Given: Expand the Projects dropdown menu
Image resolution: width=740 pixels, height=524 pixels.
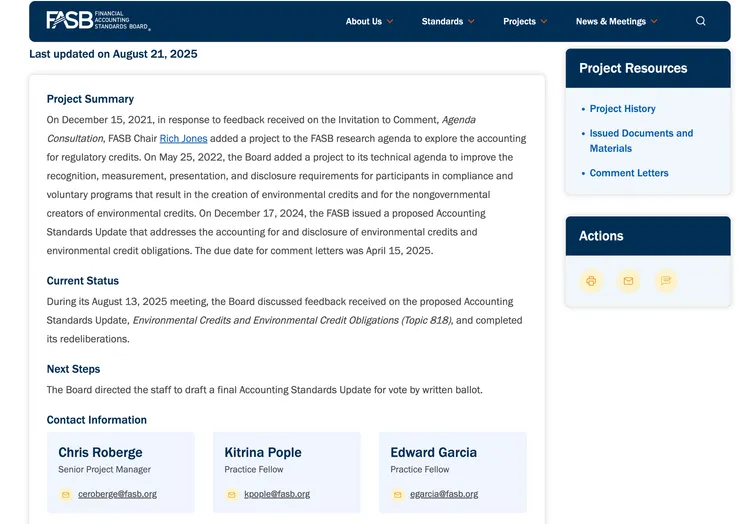Looking at the screenshot, I should (525, 21).
